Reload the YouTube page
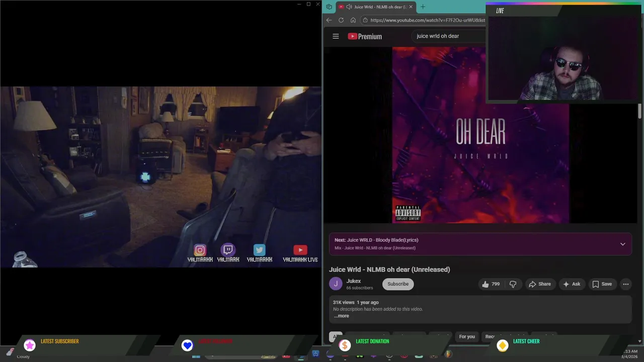The height and width of the screenshot is (362, 644). 341,20
